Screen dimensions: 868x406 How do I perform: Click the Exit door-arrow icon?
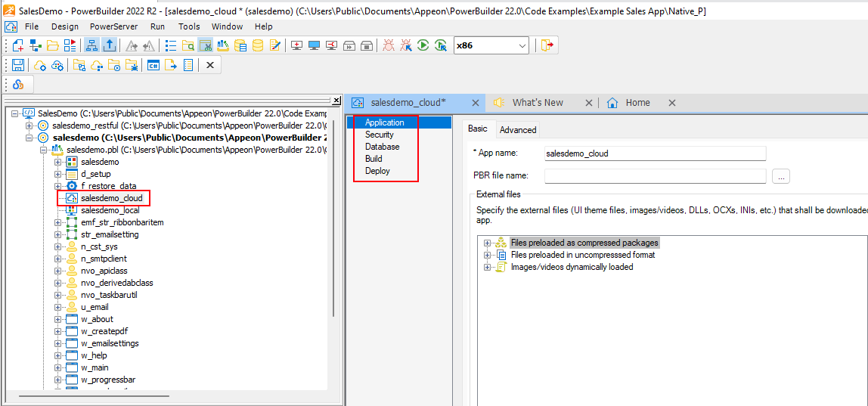[547, 45]
